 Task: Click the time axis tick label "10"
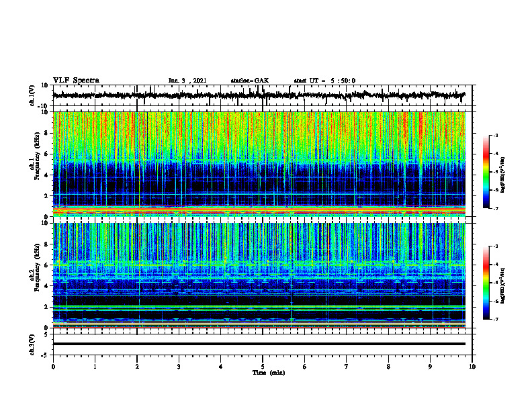[x=472, y=367]
